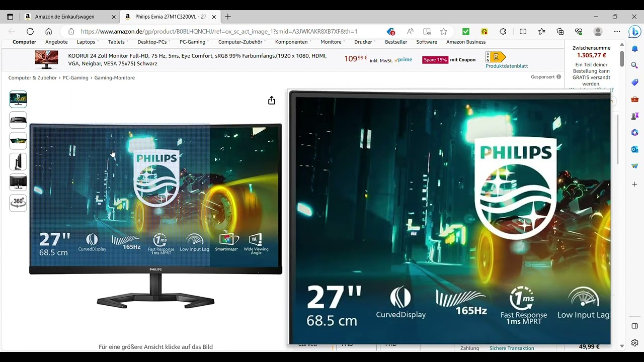Open the KOORUI 24 Zoll Monitor ad title
Screen dimensions: 644x362
click(197, 60)
